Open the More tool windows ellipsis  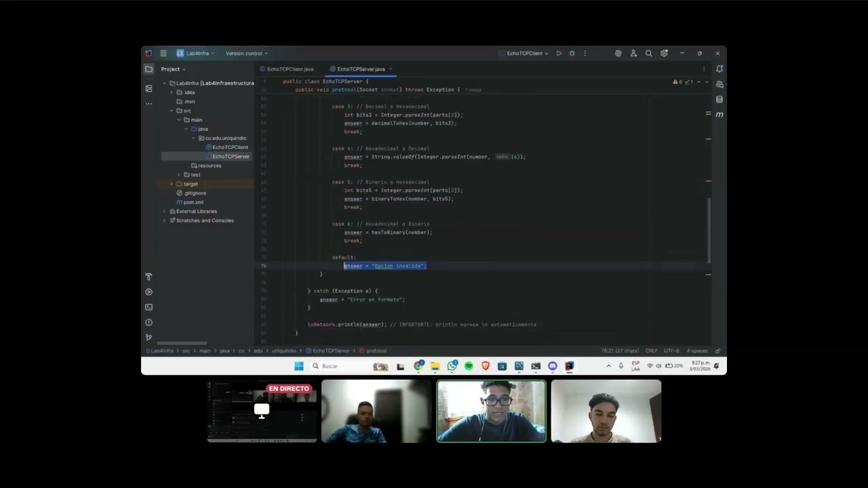(x=149, y=104)
